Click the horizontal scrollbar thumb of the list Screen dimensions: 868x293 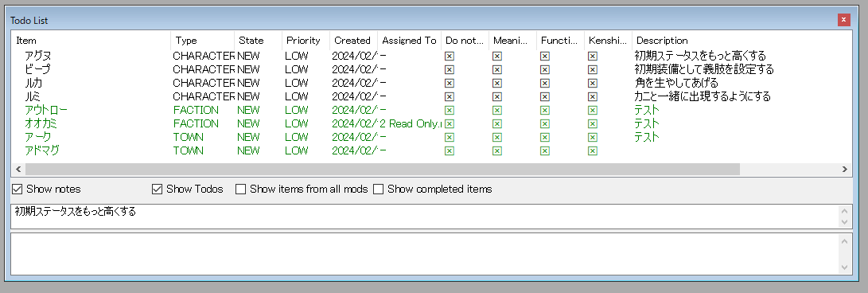tap(382, 170)
